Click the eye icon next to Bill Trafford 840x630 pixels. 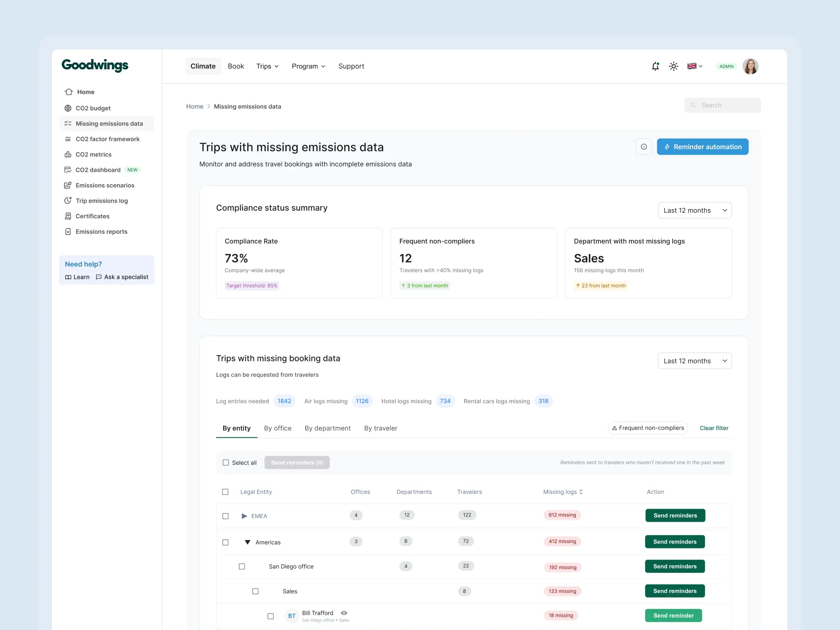click(x=344, y=613)
